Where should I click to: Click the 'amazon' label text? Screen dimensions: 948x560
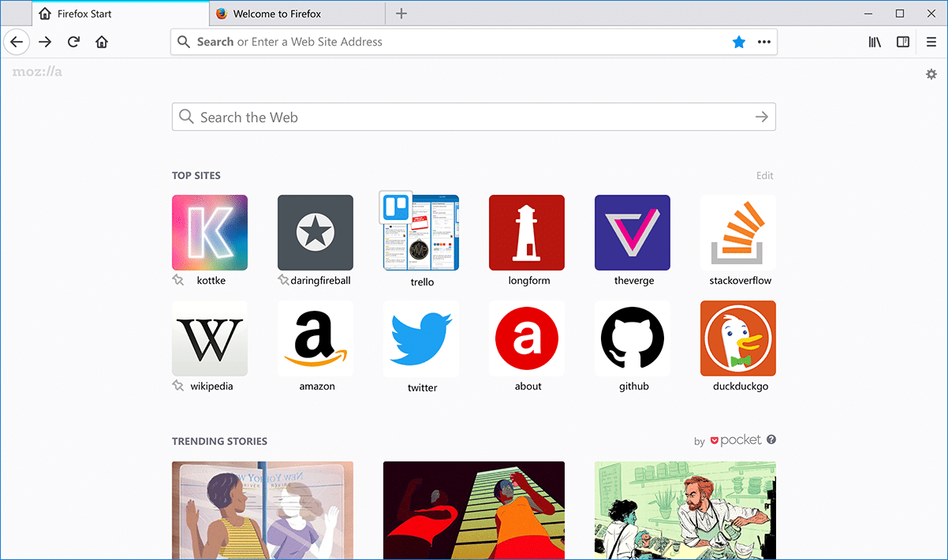click(x=317, y=386)
